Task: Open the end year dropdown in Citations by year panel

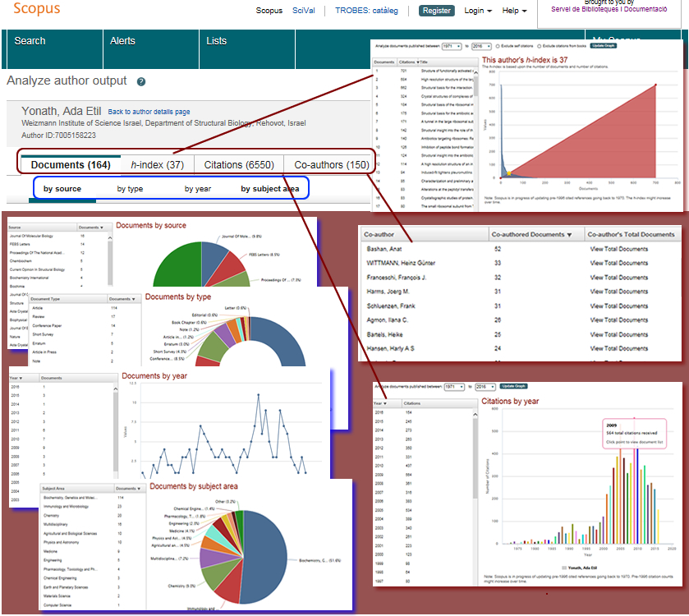Action: [x=485, y=387]
